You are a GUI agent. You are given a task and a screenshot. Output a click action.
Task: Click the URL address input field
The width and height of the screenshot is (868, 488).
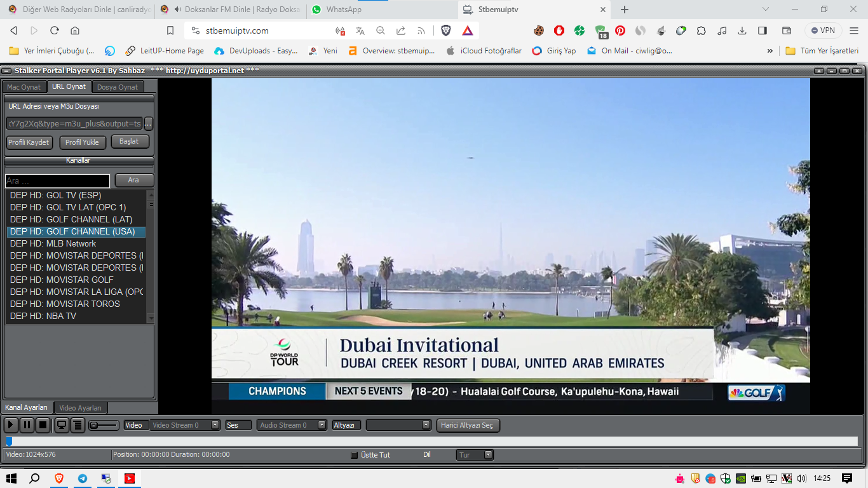click(x=74, y=123)
